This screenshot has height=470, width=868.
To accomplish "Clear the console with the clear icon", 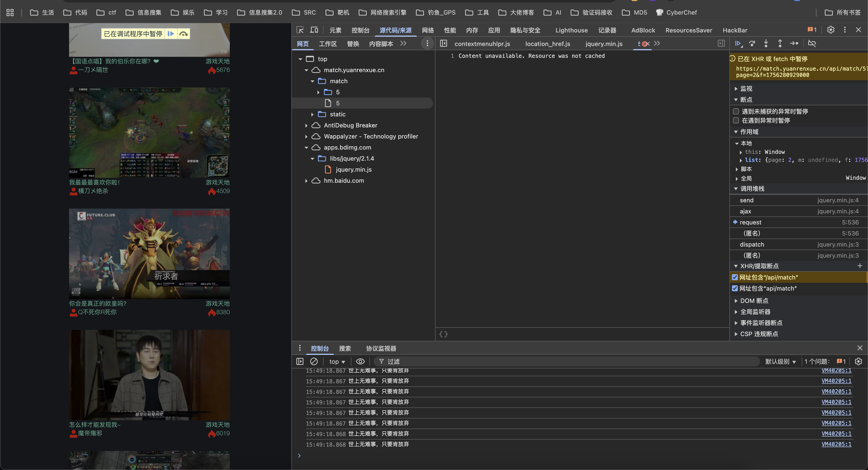I will tap(314, 361).
